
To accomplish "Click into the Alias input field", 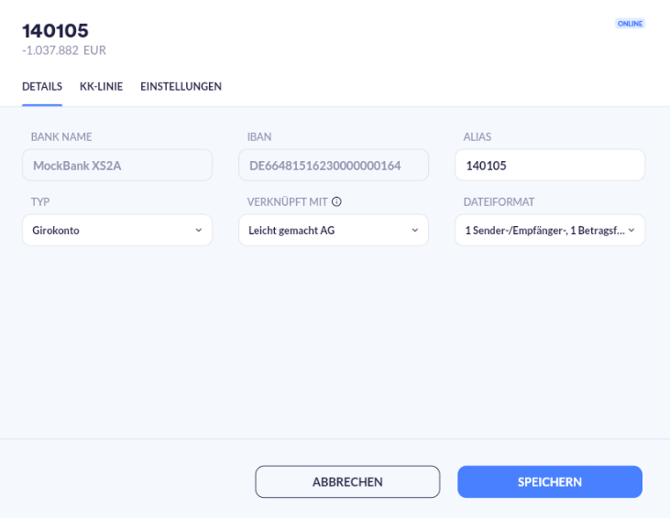I will [x=550, y=165].
